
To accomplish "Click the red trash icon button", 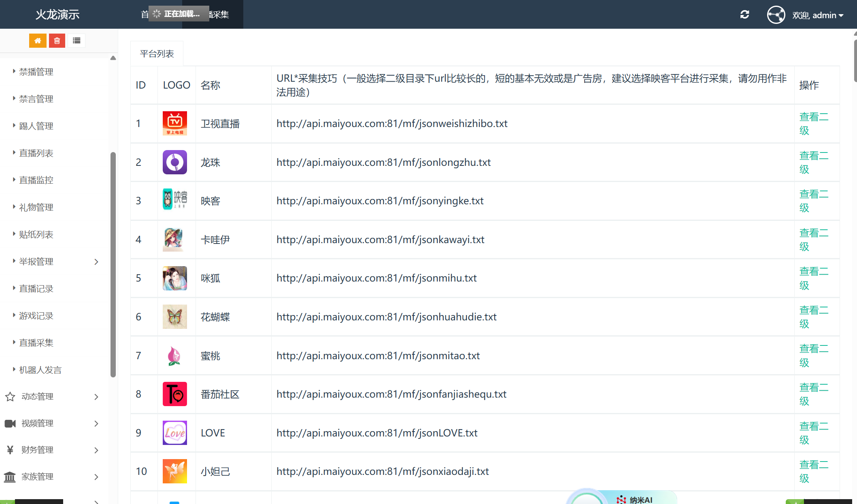I will point(57,40).
